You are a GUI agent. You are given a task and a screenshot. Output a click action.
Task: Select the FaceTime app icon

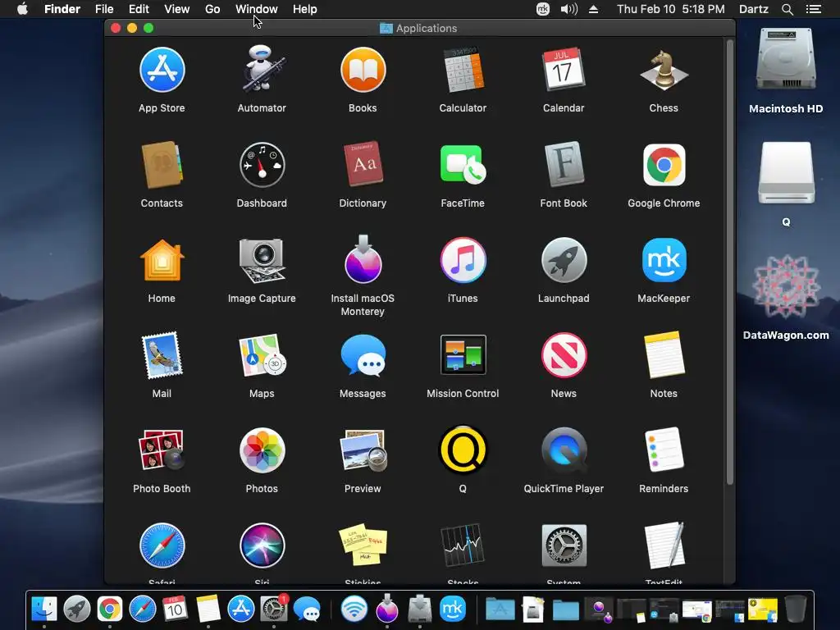click(463, 165)
